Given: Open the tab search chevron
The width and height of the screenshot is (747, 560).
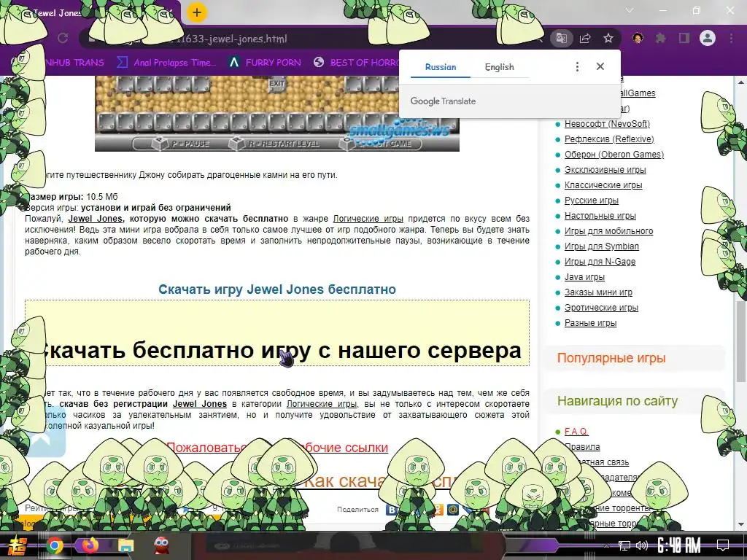Looking at the screenshot, I should point(630,10).
